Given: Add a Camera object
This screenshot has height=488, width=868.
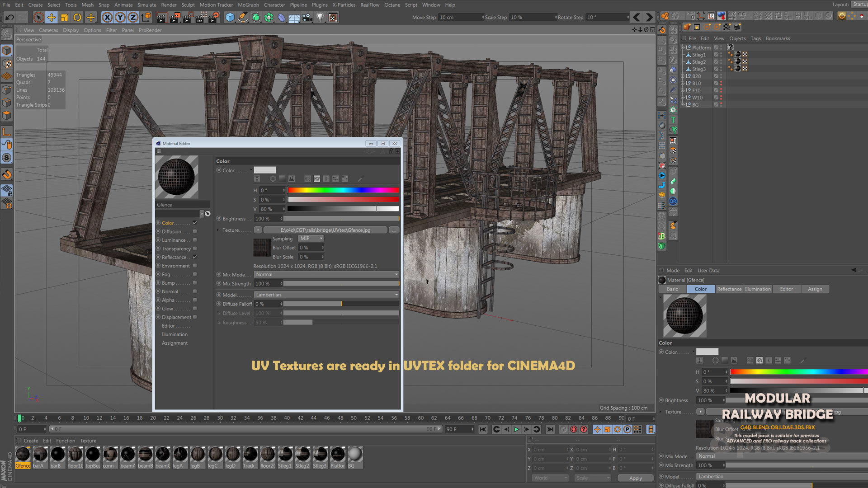Looking at the screenshot, I should point(307,17).
